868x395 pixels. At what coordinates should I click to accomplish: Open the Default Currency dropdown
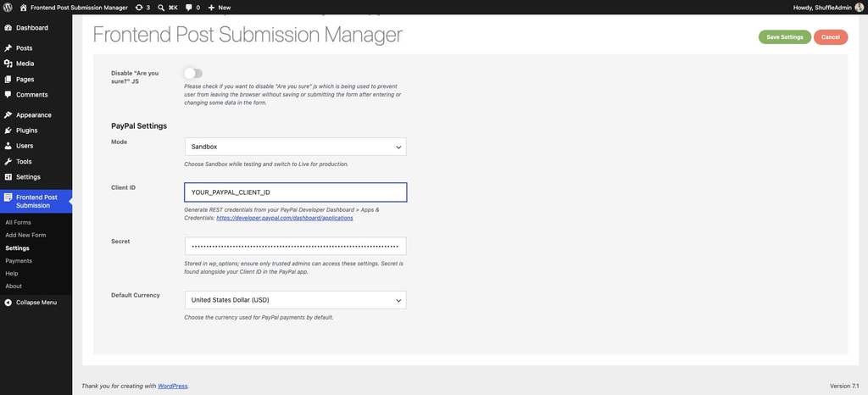click(x=295, y=300)
